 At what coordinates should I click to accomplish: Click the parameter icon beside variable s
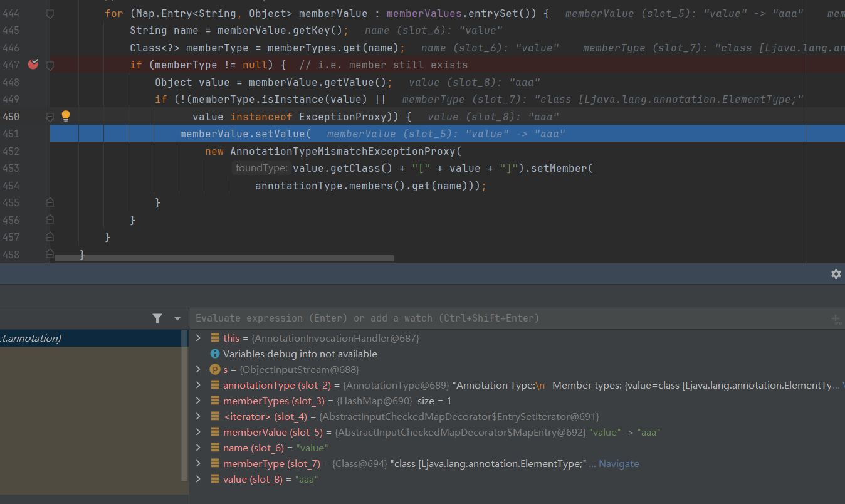(x=215, y=370)
